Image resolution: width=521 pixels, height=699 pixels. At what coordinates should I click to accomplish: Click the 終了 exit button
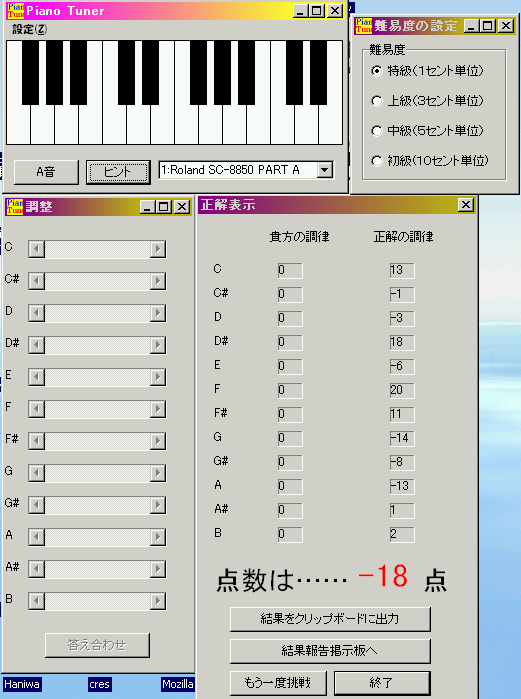(x=382, y=683)
